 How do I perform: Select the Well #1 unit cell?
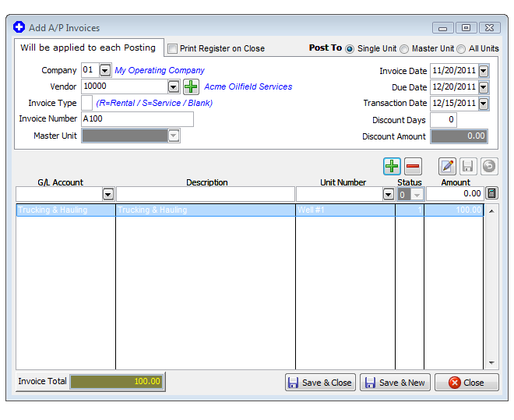[x=345, y=210]
